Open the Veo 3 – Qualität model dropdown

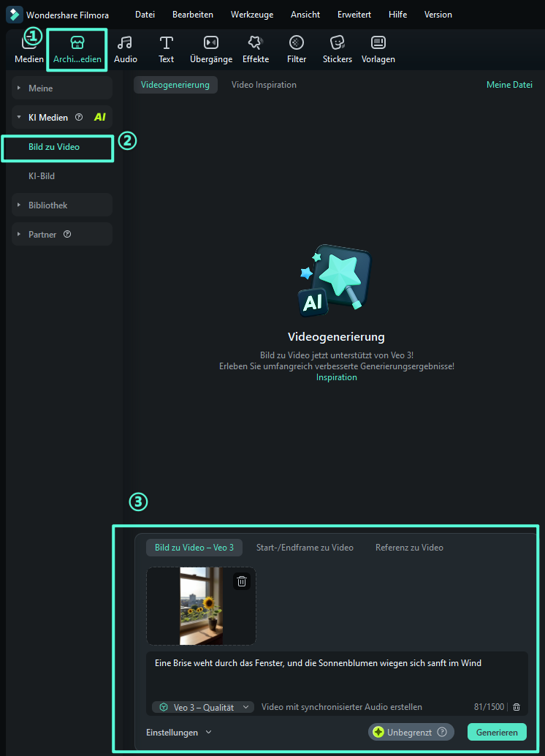click(x=203, y=707)
